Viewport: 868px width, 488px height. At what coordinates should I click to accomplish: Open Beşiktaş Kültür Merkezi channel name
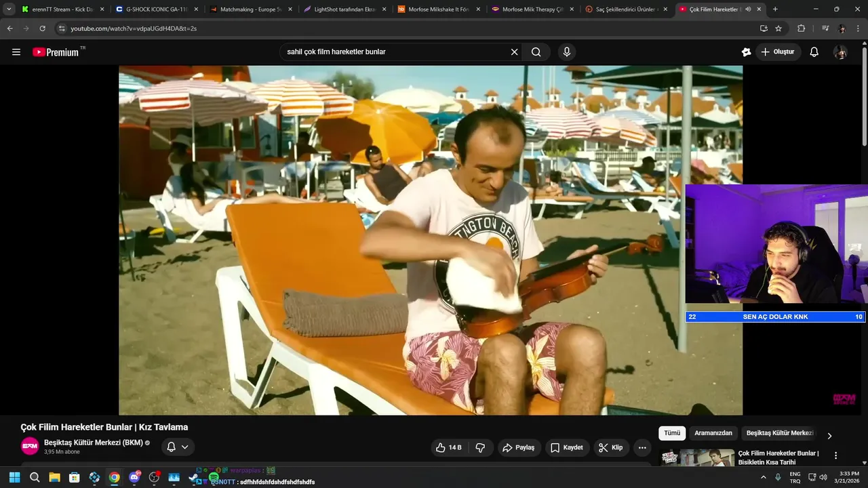coord(94,443)
